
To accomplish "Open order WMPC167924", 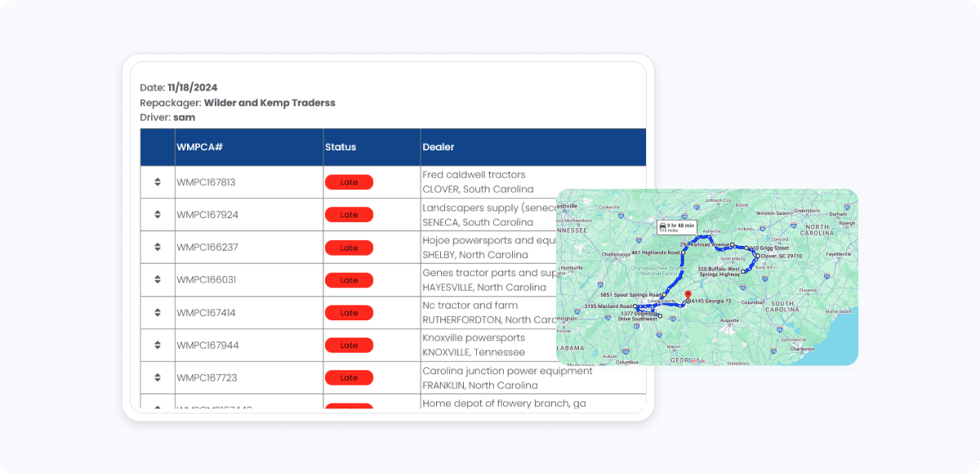I will tap(207, 215).
